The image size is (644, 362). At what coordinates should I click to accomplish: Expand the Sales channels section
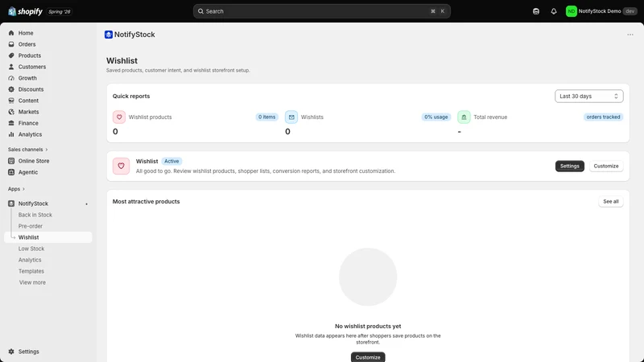click(27, 150)
